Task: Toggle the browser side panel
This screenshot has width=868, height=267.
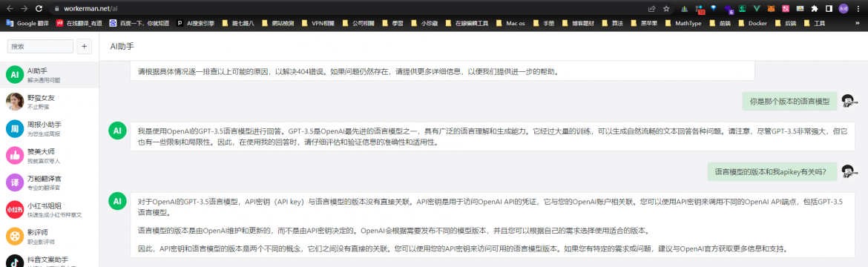Action: pos(829,9)
